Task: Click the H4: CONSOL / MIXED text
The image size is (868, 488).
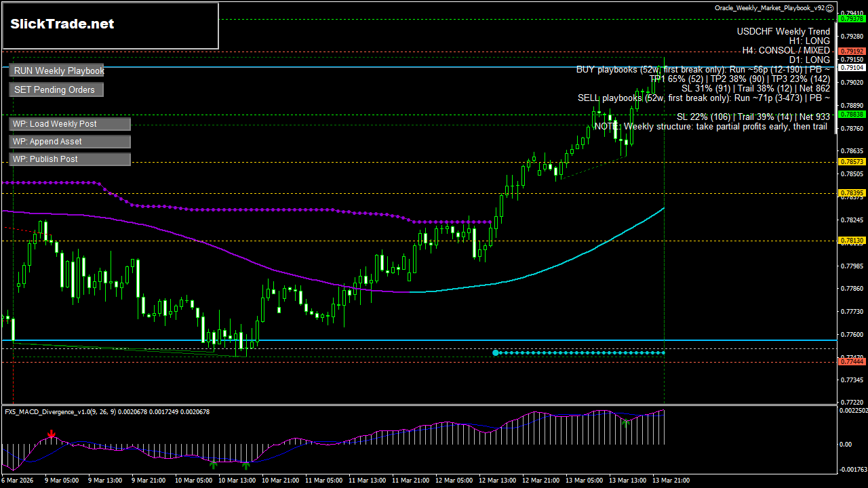Action: (x=786, y=50)
